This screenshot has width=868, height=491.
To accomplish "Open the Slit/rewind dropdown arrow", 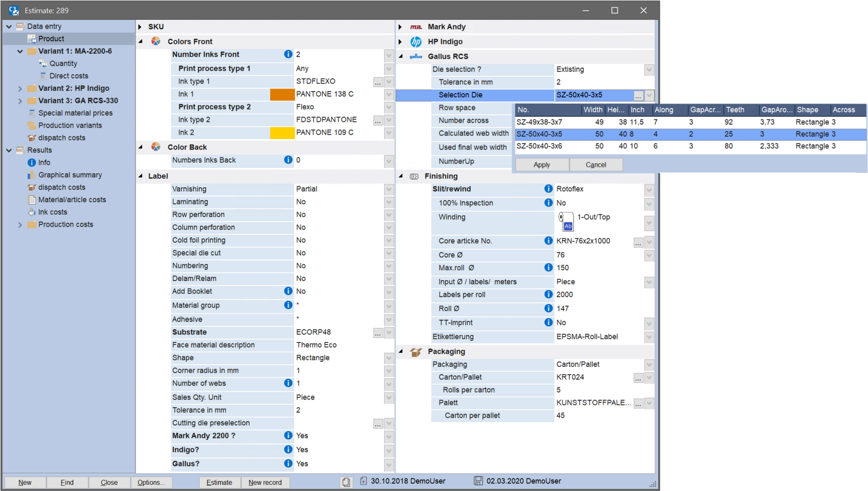I will tap(649, 189).
